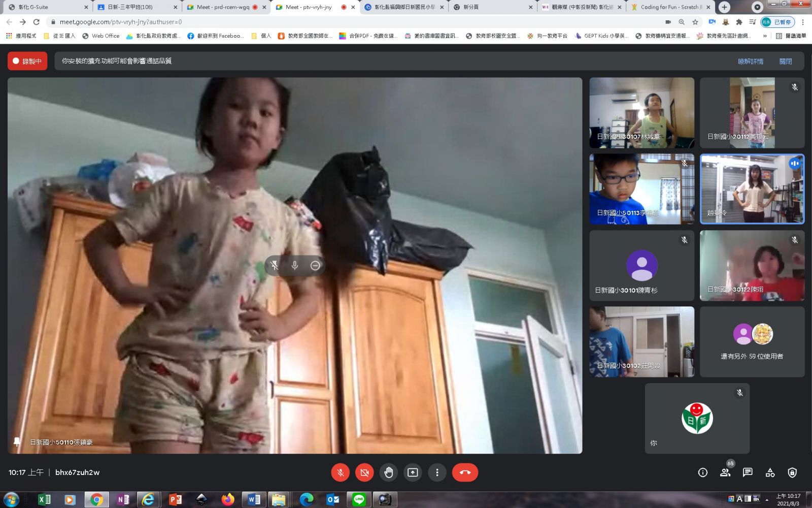The image size is (812, 508).
Task: Select the 日新國小30101陳青杉 avatar tile
Action: [642, 265]
